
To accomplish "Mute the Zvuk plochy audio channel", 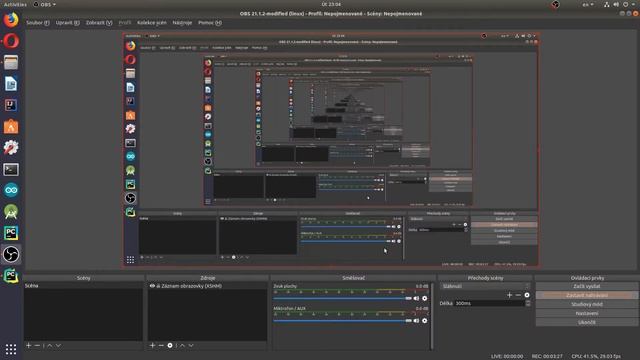I will (x=416, y=298).
